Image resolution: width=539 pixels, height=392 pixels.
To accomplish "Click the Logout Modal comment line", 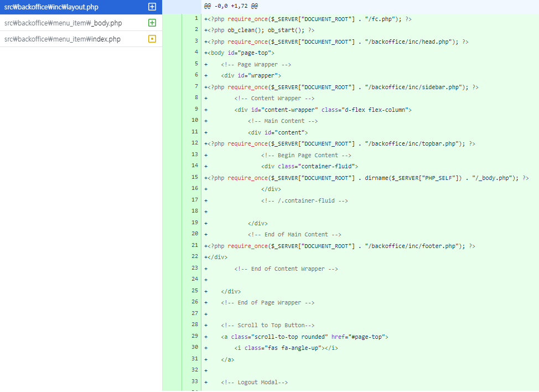I will 255,383.
